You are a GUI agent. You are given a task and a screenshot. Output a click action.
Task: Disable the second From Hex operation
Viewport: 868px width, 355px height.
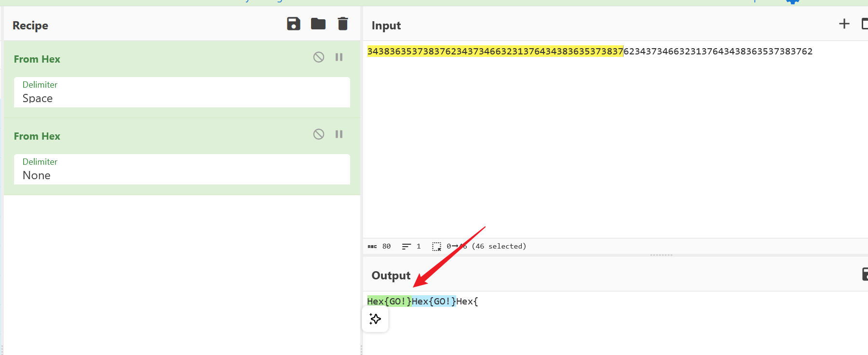319,134
